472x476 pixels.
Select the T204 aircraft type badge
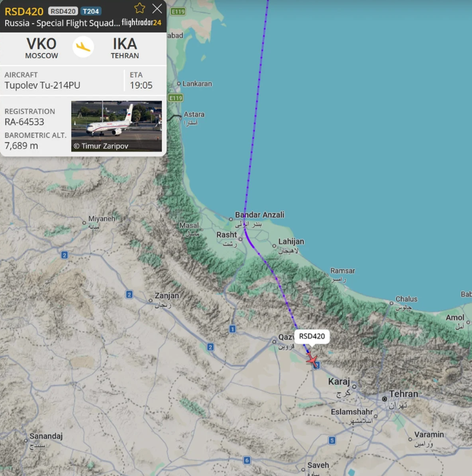pyautogui.click(x=91, y=12)
